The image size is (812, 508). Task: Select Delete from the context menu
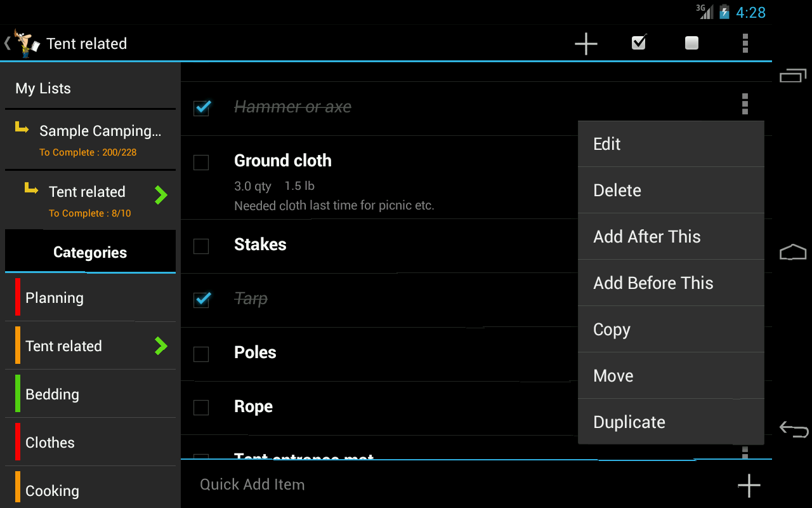click(671, 190)
